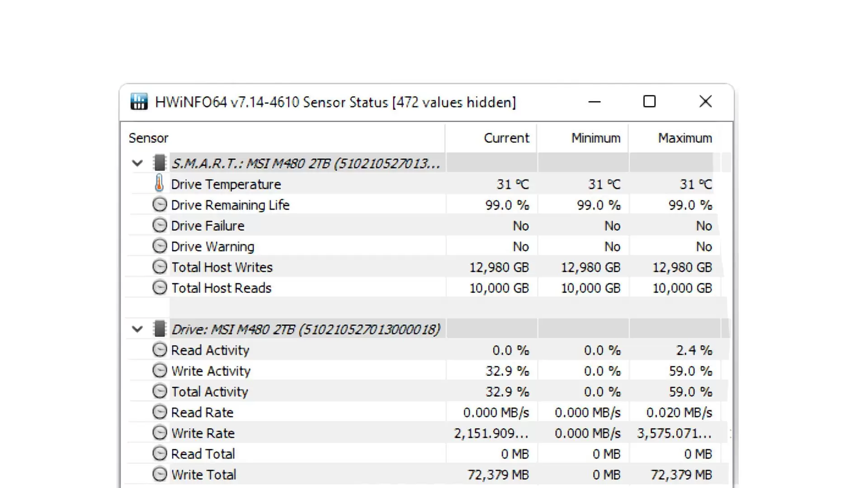Click the HWiNFO64 app icon in title bar
The width and height of the screenshot is (868, 488).
click(x=139, y=102)
